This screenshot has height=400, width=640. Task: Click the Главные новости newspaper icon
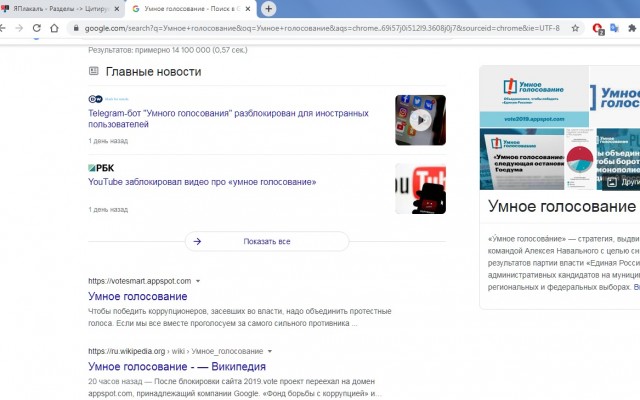point(93,71)
